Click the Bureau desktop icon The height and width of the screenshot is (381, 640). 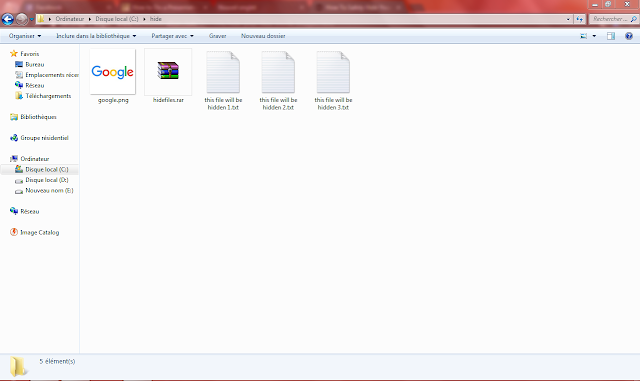pyautogui.click(x=19, y=64)
